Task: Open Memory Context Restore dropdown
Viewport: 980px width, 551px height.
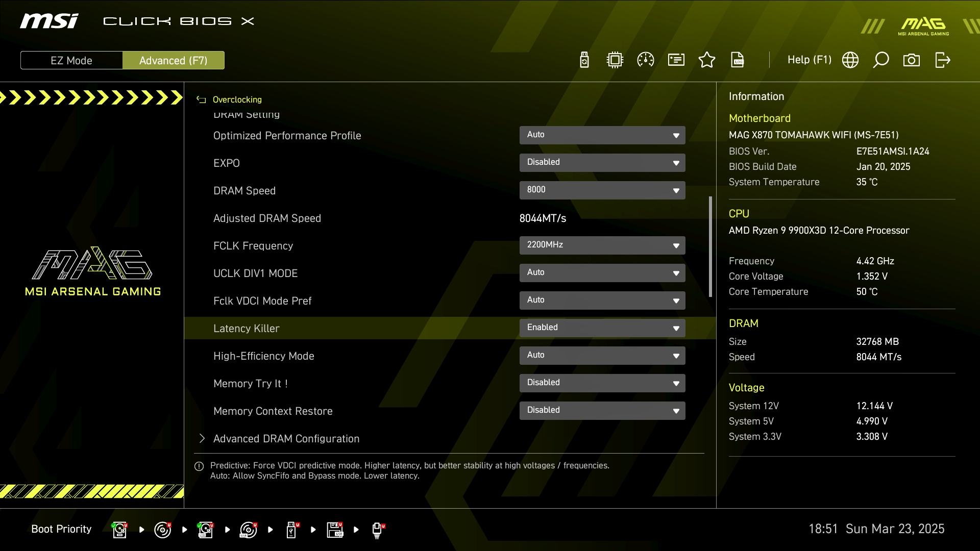Action: 602,411
